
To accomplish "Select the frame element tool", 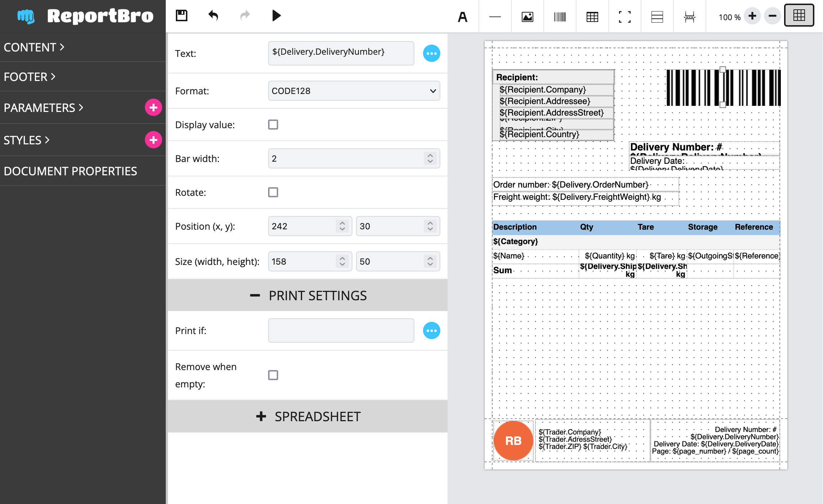I will [x=624, y=17].
